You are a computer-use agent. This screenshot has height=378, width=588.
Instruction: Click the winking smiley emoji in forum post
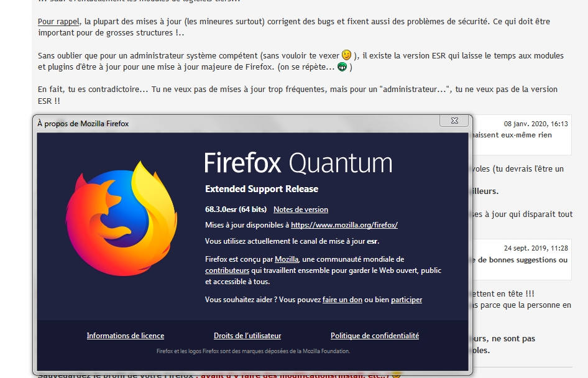coord(346,55)
